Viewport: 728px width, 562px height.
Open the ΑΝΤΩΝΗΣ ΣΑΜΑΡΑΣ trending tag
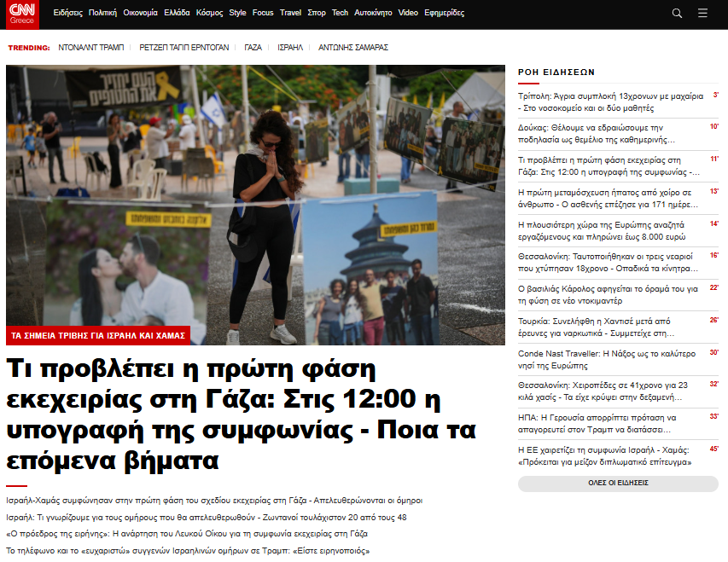pyautogui.click(x=352, y=48)
